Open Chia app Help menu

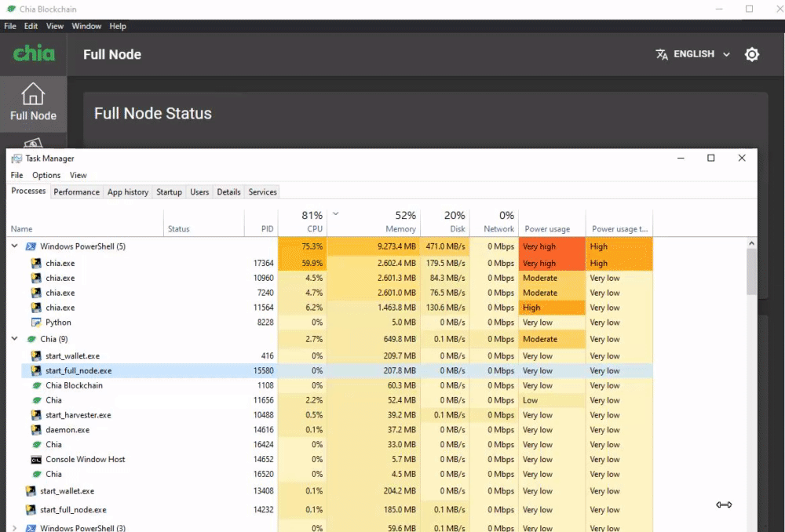coord(118,26)
